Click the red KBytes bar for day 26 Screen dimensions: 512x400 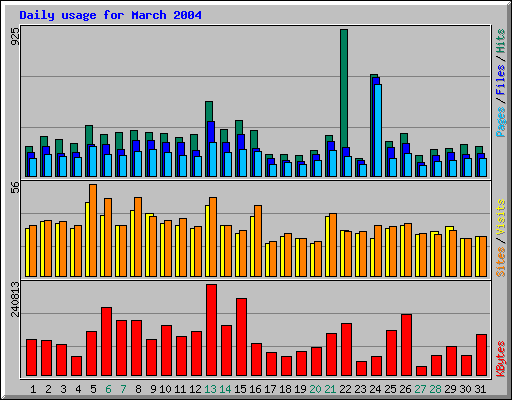[x=406, y=345]
